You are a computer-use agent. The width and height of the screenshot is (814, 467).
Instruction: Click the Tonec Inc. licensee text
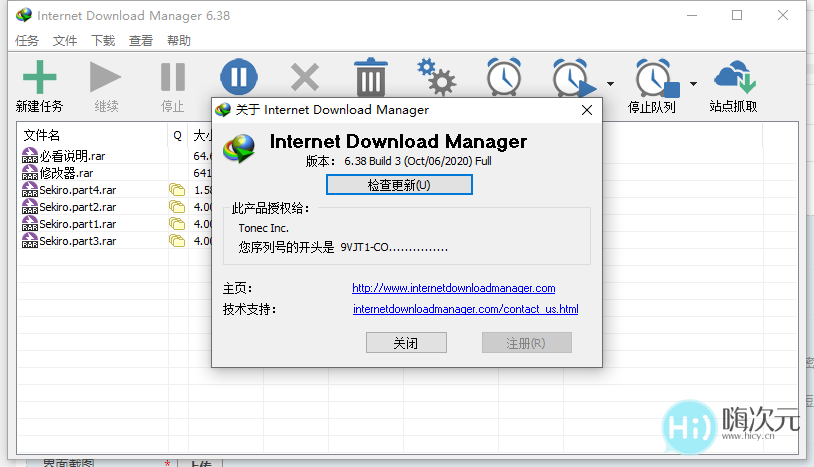[264, 228]
